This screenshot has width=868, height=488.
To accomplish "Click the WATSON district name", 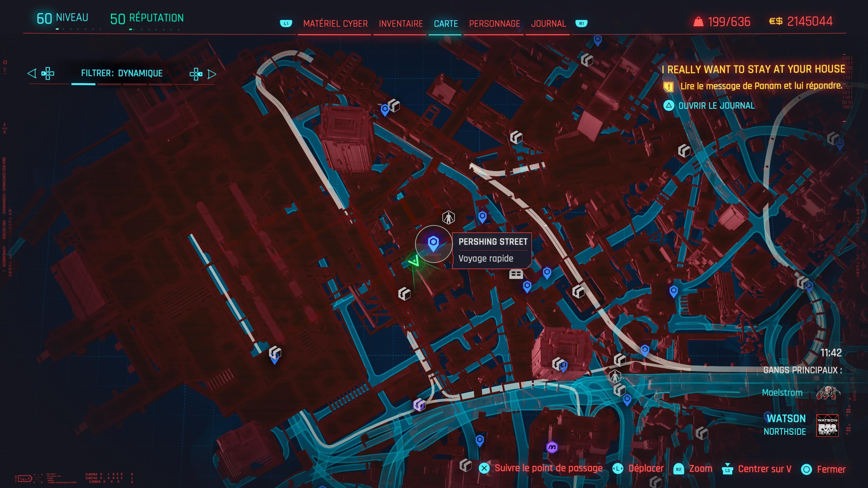I will point(786,419).
